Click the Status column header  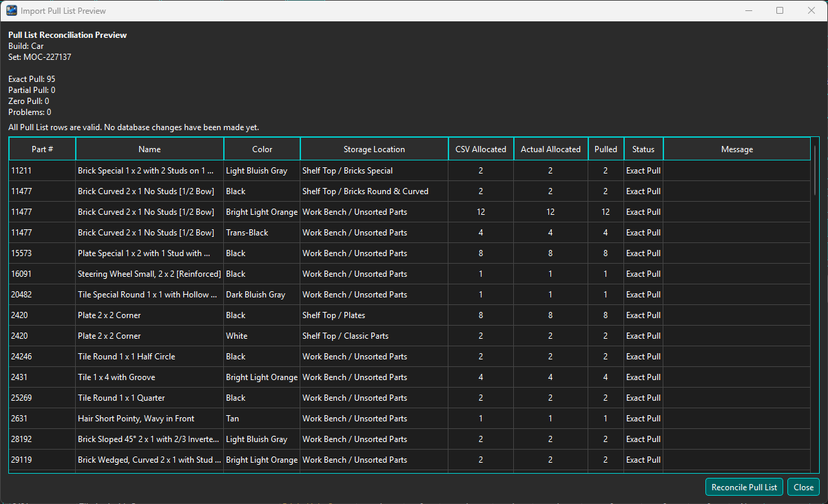click(643, 149)
